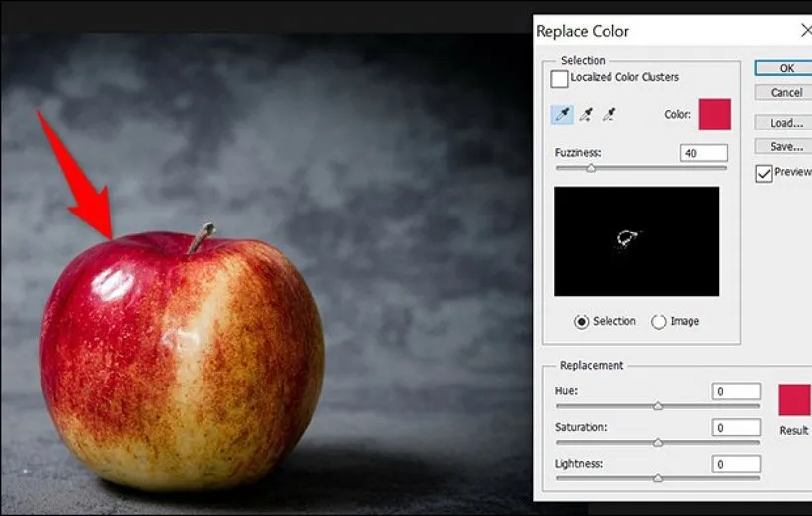The image size is (812, 516).
Task: Open the selection Color swatch
Action: (714, 115)
